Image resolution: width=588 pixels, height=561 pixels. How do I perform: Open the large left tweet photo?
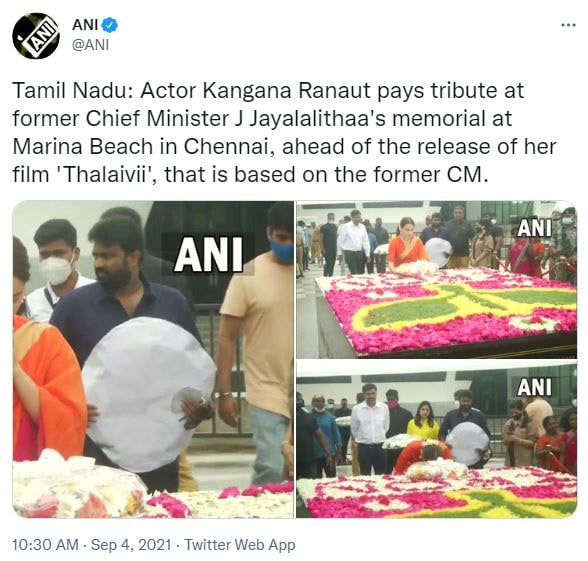click(x=153, y=359)
